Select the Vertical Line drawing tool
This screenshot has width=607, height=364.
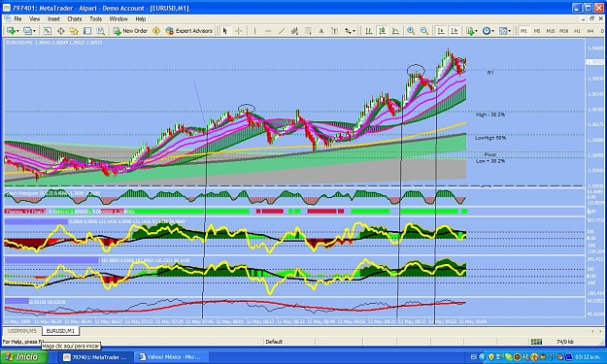pos(254,31)
